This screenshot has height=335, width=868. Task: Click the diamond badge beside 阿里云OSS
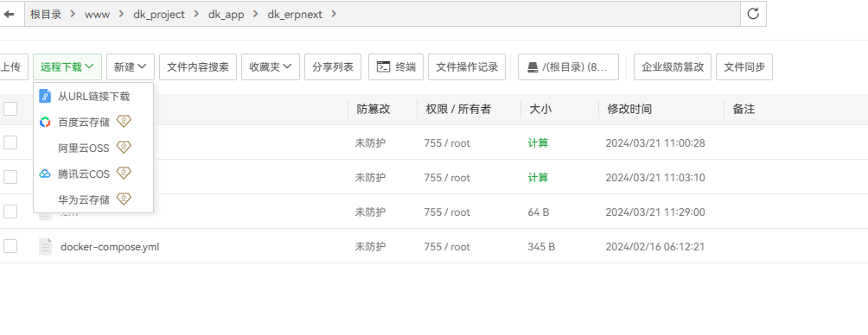point(124,148)
